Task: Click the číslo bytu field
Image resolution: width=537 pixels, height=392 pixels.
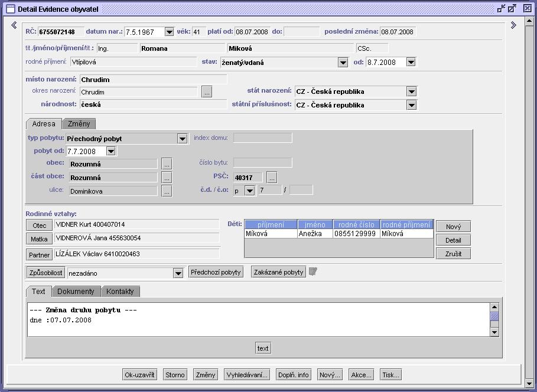Action: [x=263, y=162]
